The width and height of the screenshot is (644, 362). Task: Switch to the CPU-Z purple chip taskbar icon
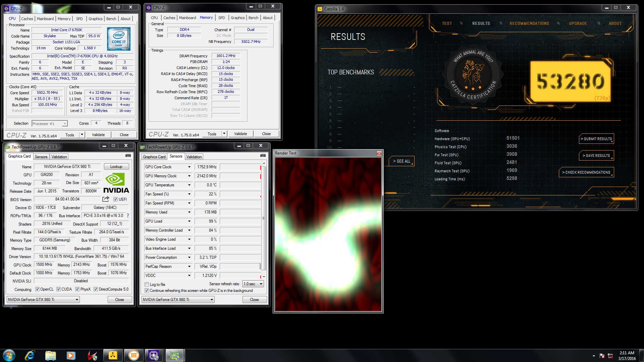pos(154,355)
